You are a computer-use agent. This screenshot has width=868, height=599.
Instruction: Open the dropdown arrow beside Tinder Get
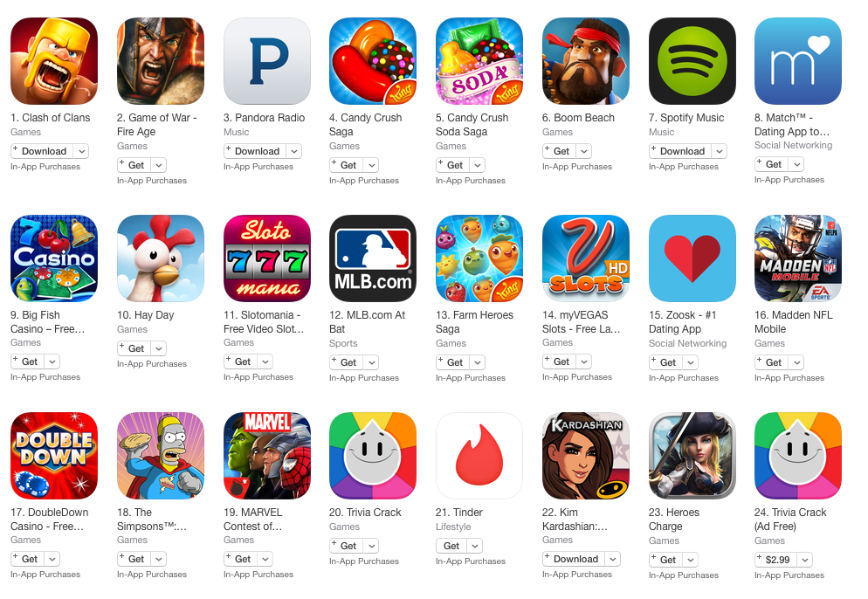[475, 546]
